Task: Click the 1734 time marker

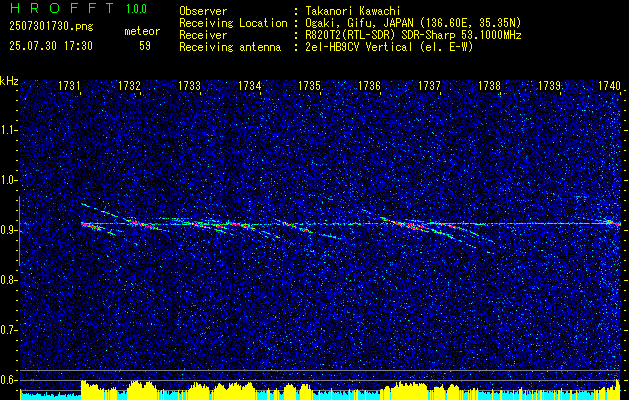Action: pos(250,85)
